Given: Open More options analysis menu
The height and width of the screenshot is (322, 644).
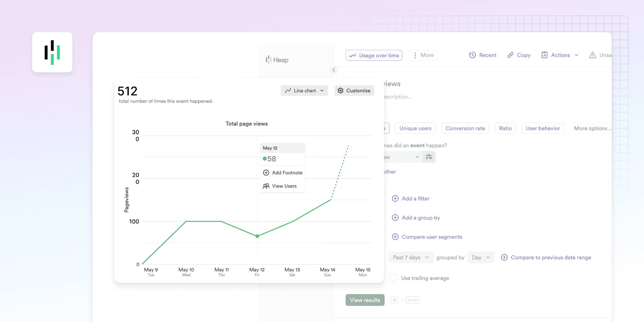Looking at the screenshot, I should click(x=591, y=128).
